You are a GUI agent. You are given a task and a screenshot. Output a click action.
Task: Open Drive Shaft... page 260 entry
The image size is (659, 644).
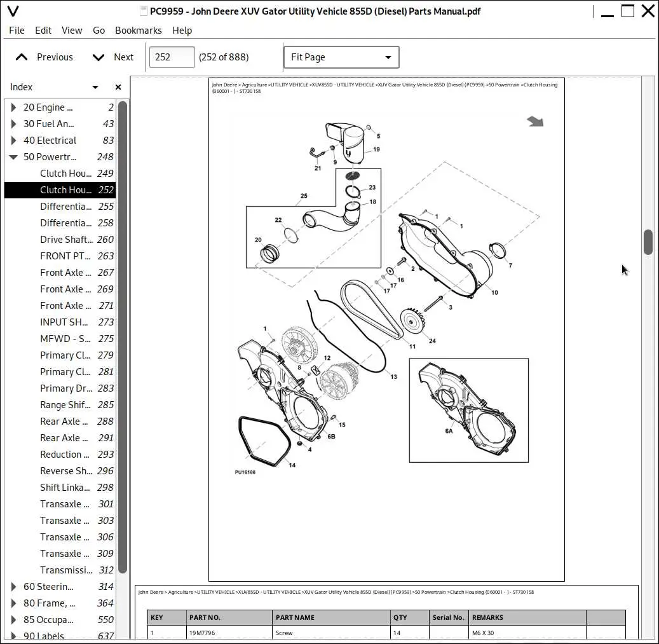click(x=60, y=240)
